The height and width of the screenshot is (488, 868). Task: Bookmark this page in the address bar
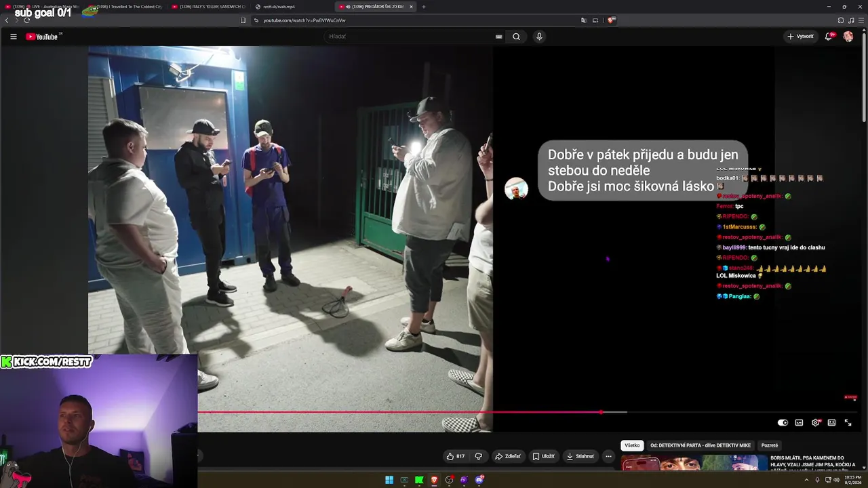(243, 20)
